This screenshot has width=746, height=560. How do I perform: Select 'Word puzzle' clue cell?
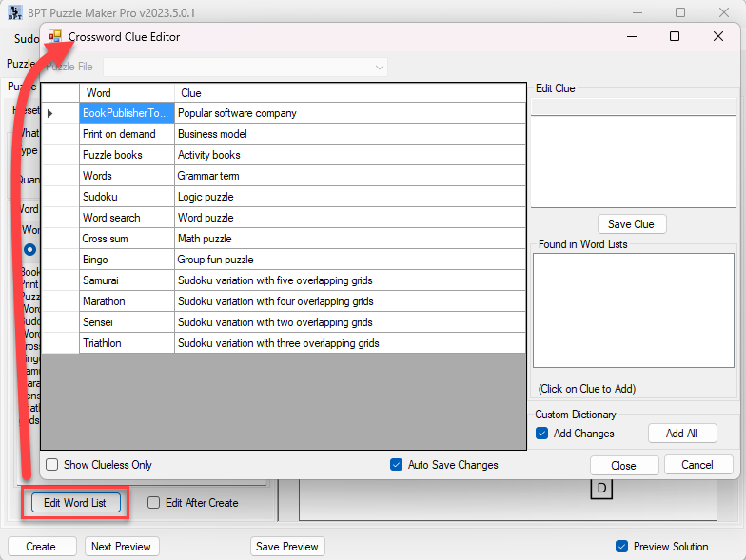tap(350, 218)
